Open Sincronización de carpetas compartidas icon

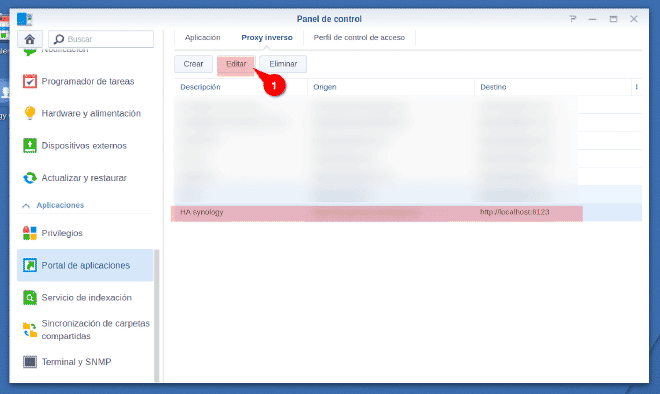(29, 330)
